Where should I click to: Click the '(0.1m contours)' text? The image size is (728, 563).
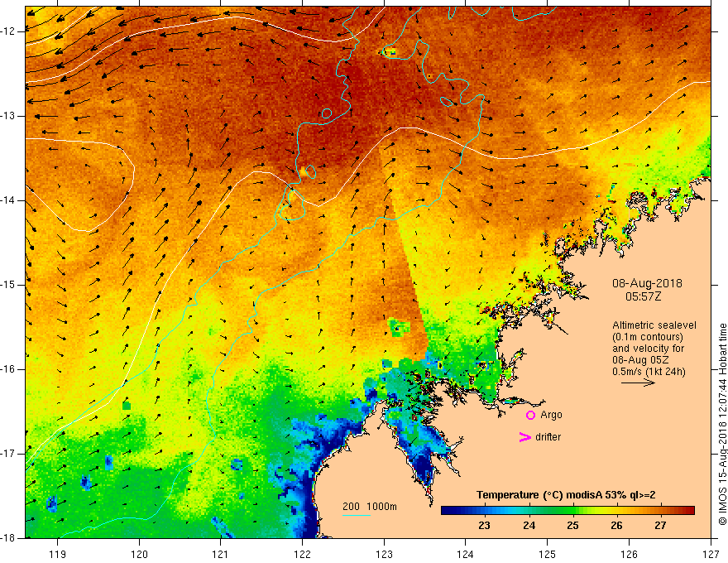click(648, 337)
